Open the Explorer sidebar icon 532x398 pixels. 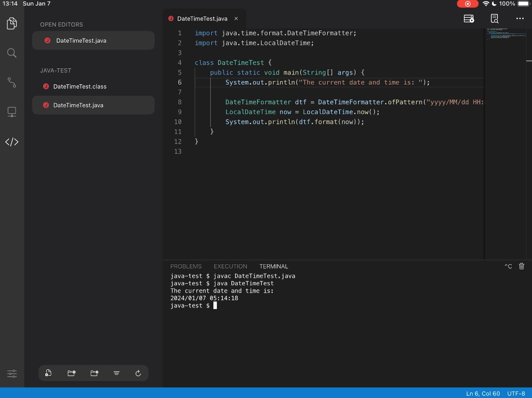pos(12,23)
